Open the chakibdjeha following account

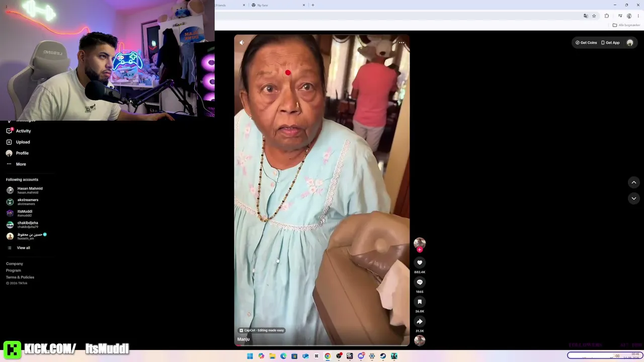coord(23,225)
